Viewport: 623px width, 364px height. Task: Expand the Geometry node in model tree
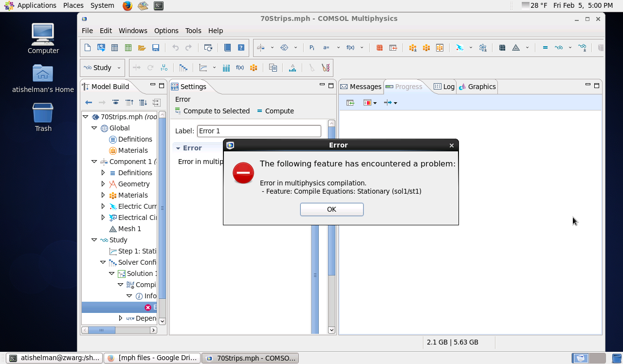click(103, 184)
